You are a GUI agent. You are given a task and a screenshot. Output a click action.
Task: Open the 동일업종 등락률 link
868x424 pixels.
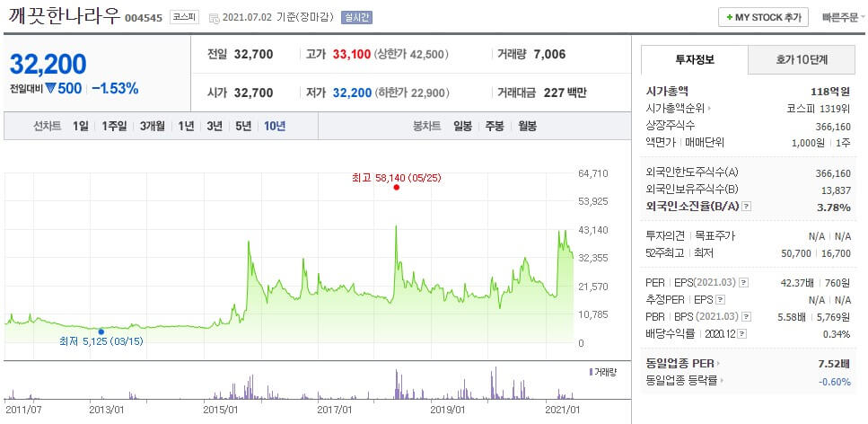[685, 381]
